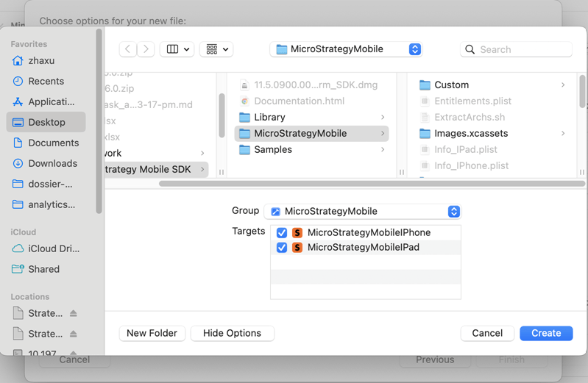Expand the Samples folder chevron

[x=383, y=150]
